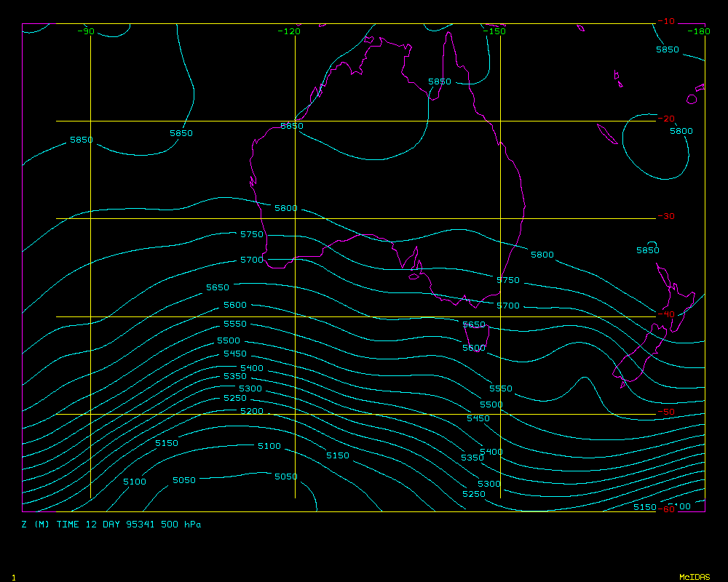Click the 5800 label inside the closed eastern contour
728x582 pixels.
(x=681, y=131)
